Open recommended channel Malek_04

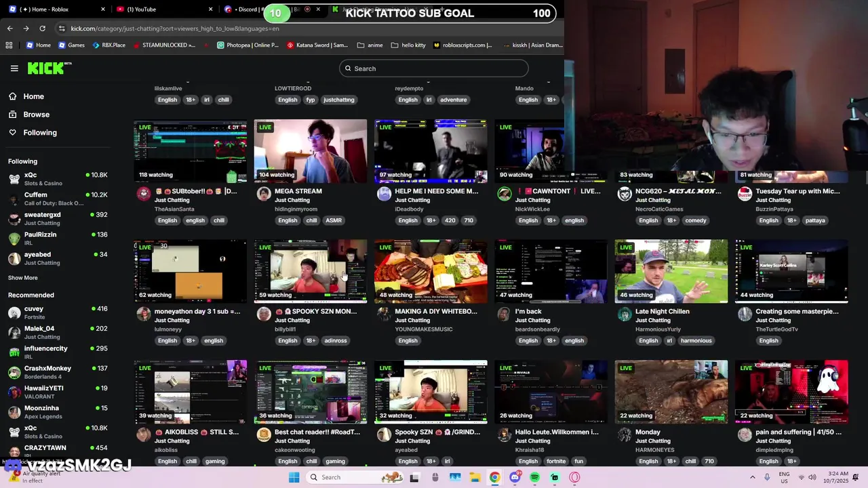click(x=58, y=332)
